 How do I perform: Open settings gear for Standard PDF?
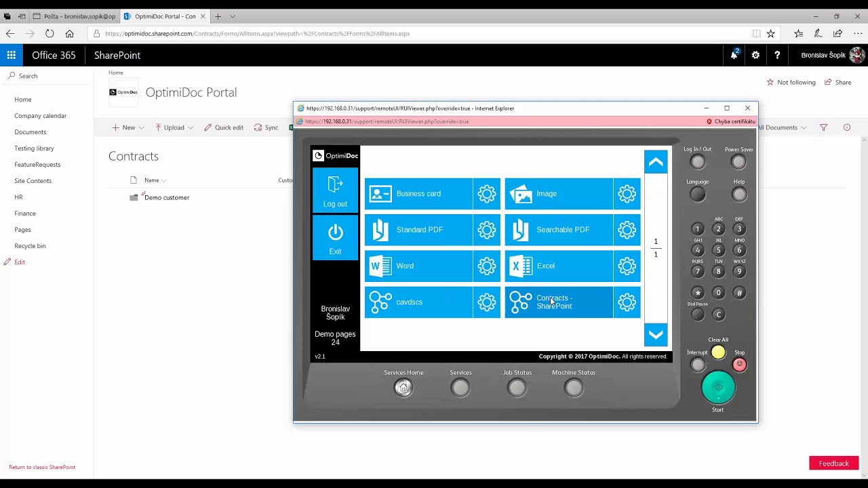(x=487, y=230)
